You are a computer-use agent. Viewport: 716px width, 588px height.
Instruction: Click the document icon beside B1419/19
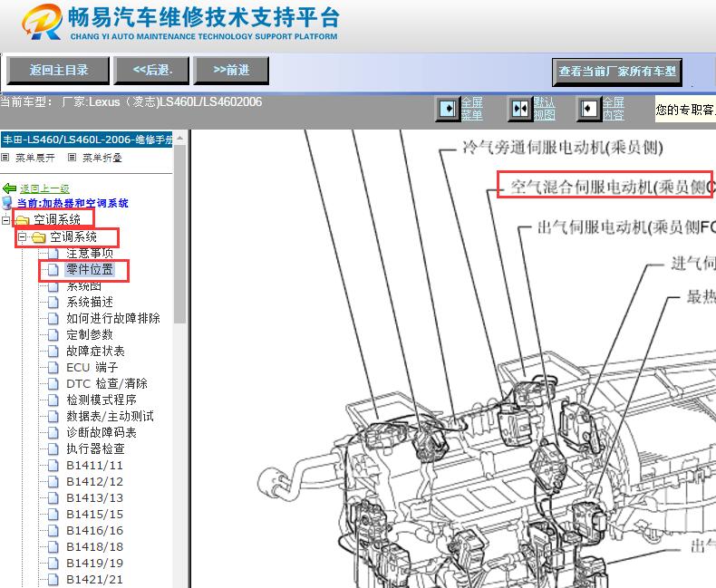click(53, 563)
